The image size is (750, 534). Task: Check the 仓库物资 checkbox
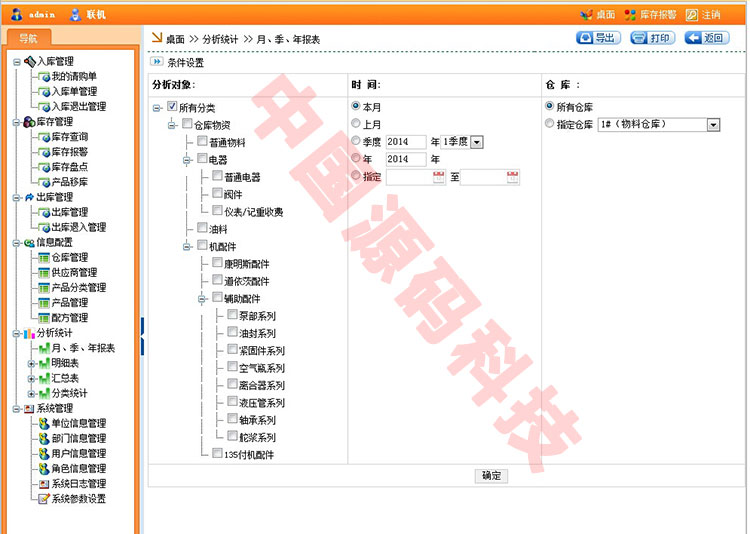pyautogui.click(x=187, y=123)
